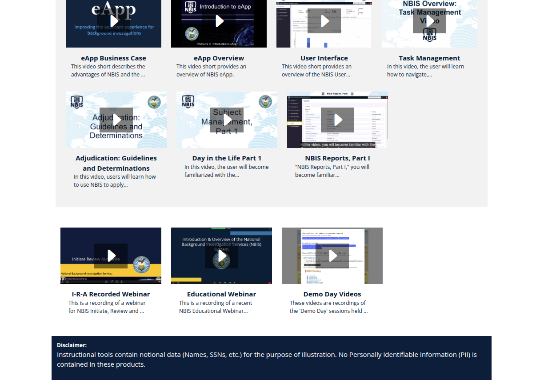Play the eApp Business Case video

pos(113,21)
